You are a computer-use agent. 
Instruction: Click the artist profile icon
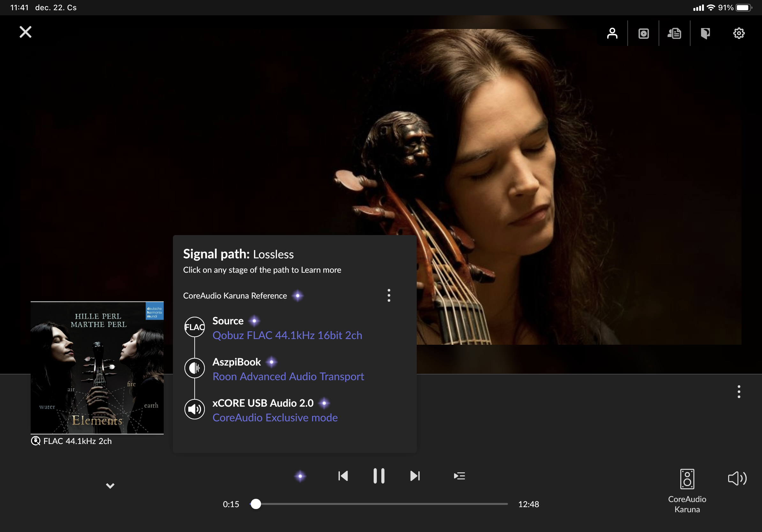coord(612,33)
